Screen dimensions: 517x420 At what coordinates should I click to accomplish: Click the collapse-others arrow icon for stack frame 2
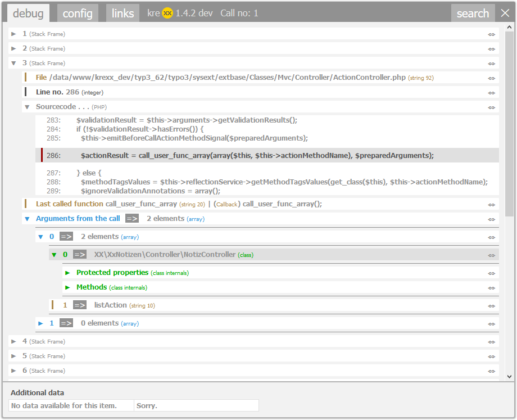tap(492, 49)
